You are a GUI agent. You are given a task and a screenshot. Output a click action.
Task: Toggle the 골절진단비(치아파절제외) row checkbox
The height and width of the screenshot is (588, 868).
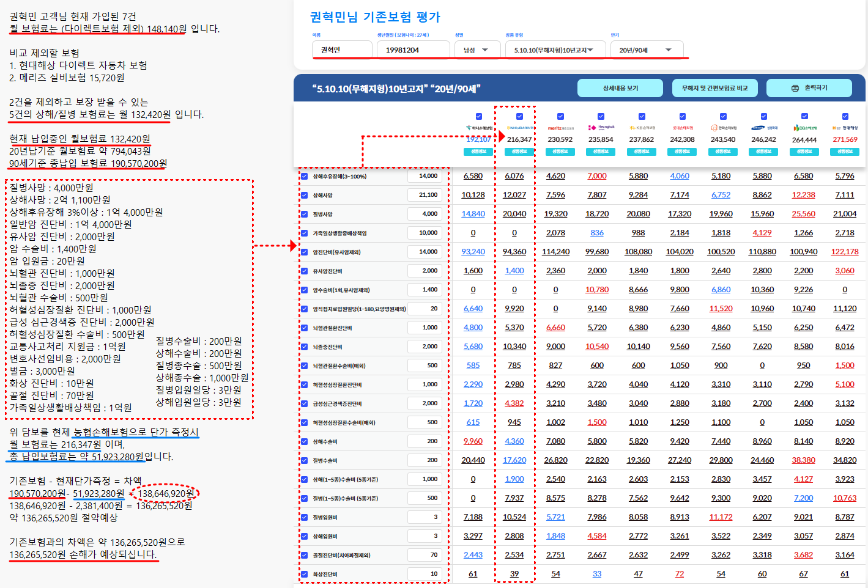[304, 556]
